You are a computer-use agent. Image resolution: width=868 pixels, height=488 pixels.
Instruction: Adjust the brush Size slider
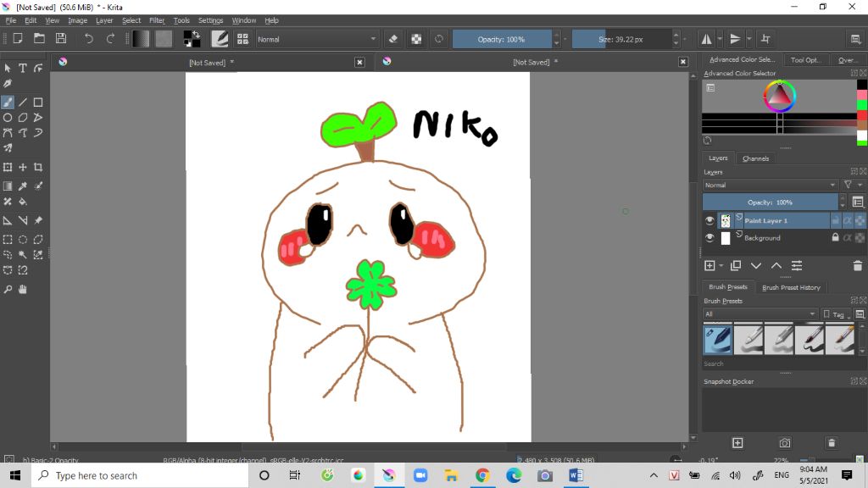pos(621,39)
